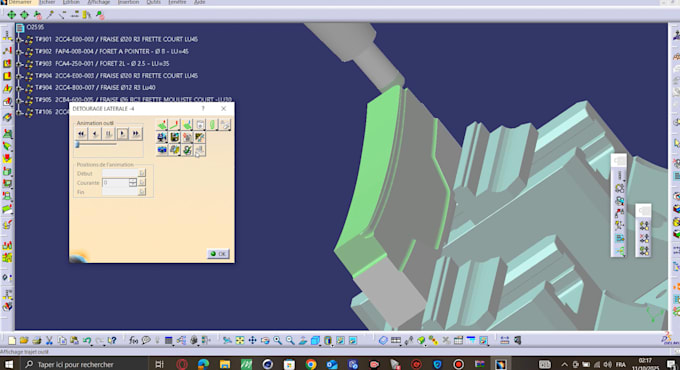Jump the tool animation to the end
Screen dimensions: 680x370
136,134
